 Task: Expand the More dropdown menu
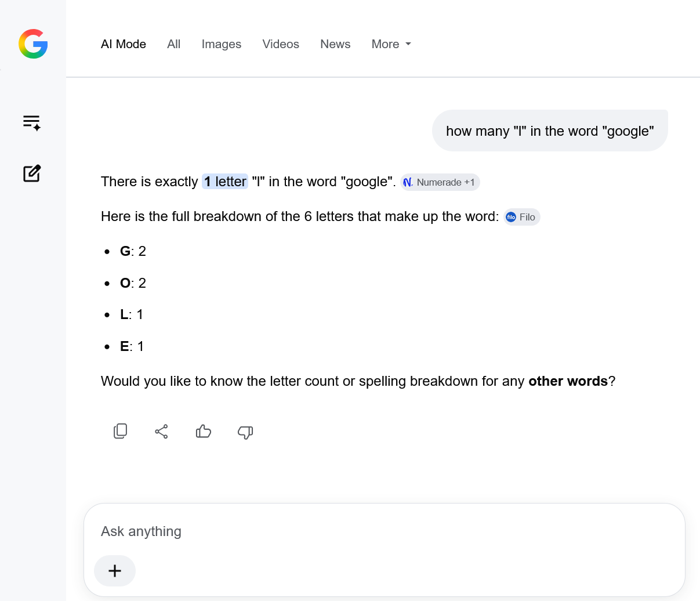(391, 44)
